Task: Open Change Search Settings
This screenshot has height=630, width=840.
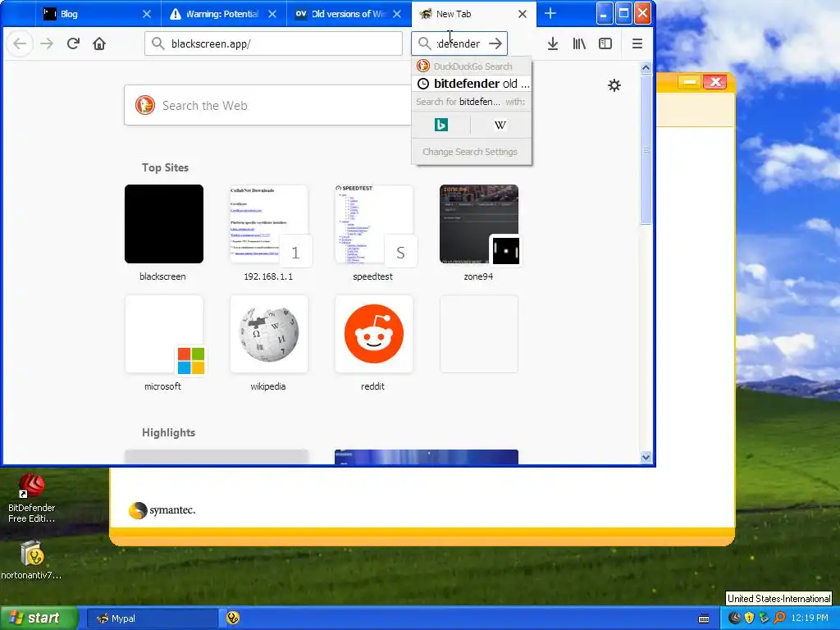Action: click(x=470, y=152)
